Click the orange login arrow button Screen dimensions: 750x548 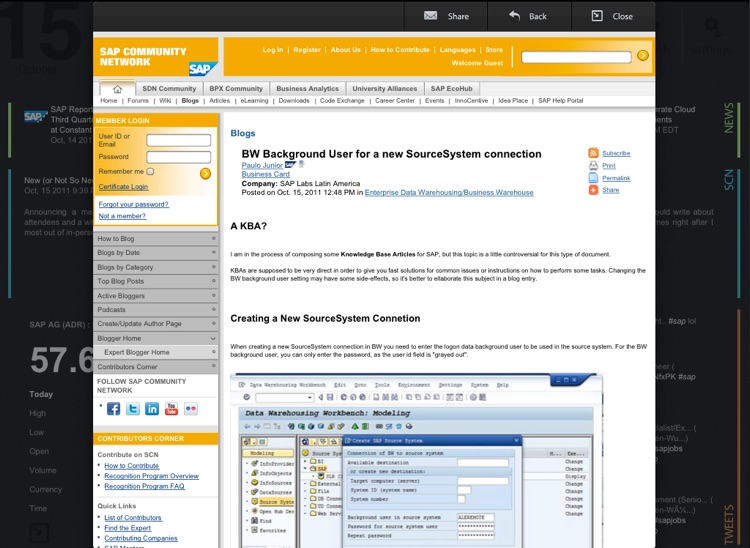click(205, 173)
